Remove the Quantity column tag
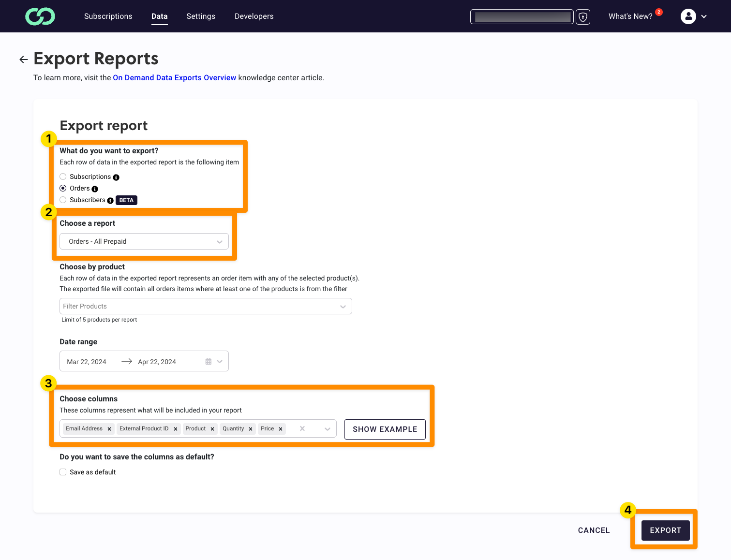This screenshot has width=731, height=560. 251,429
